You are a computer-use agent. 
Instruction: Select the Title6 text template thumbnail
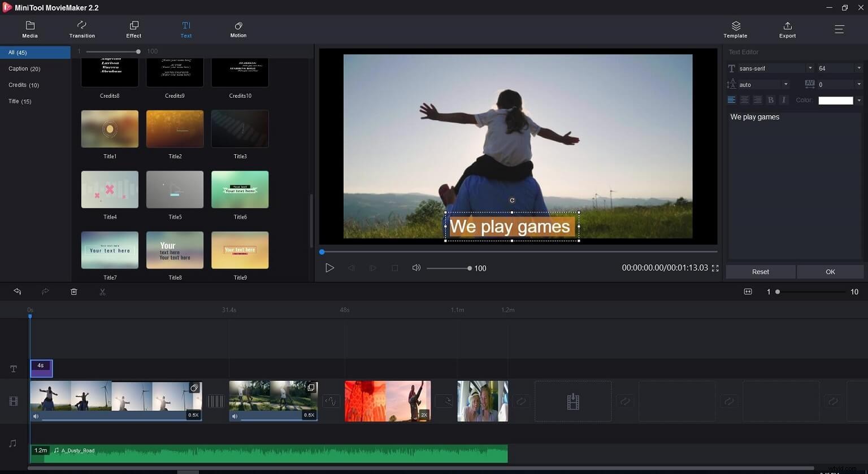click(x=240, y=190)
